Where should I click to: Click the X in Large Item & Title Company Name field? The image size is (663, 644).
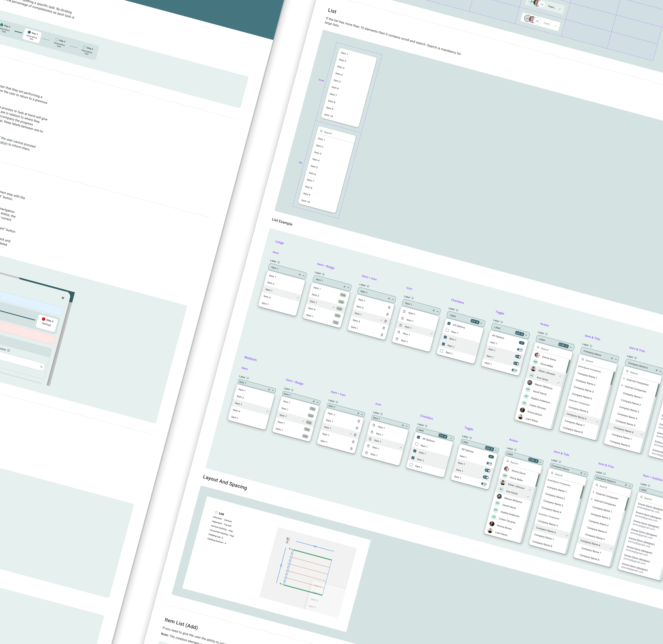pos(612,358)
